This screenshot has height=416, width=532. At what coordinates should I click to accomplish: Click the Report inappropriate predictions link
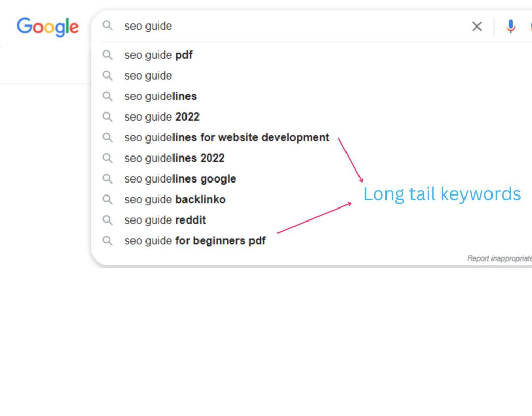tap(499, 258)
